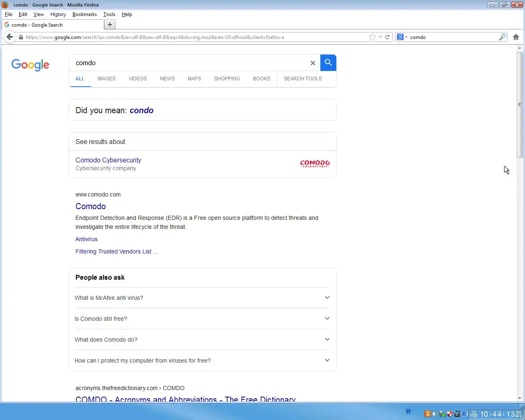The width and height of the screenshot is (525, 420).
Task: Clear the search box with the X icon
Action: coord(313,63)
